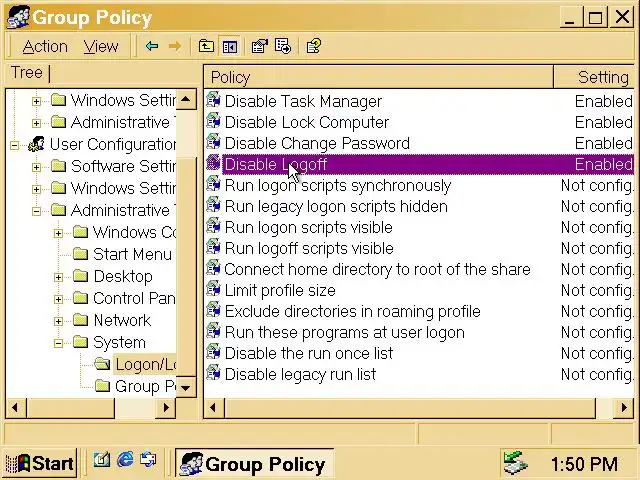Expand the Software Settings tree node
640x480 pixels.
(x=36, y=167)
